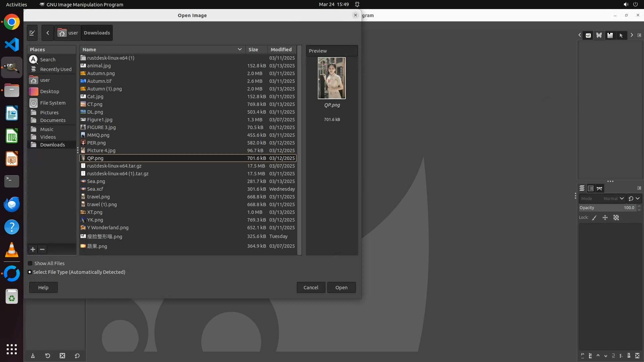Click the lock alpha channel checkerboard icon
The image size is (644, 362).
616,218
